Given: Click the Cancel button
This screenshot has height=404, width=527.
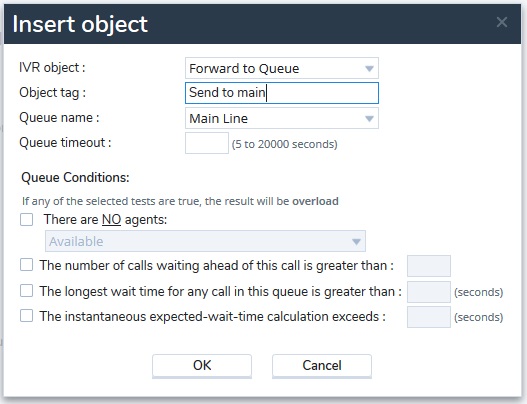Looking at the screenshot, I should pos(322,366).
